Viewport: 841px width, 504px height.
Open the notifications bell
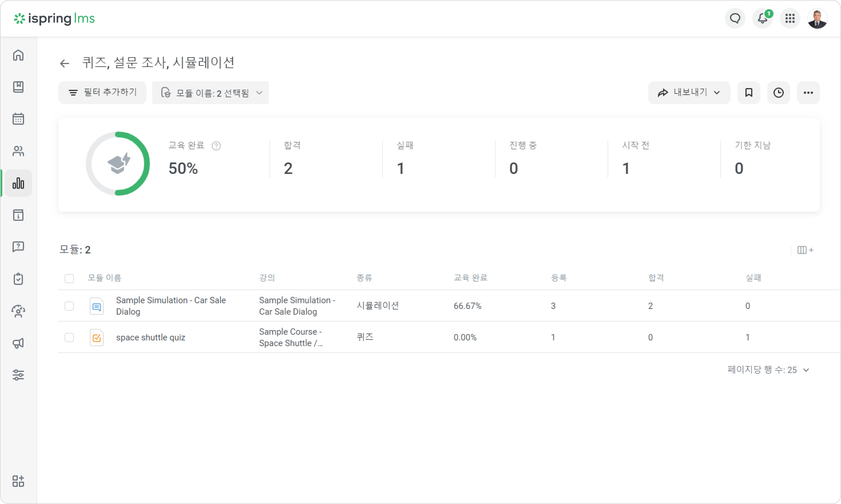point(762,18)
